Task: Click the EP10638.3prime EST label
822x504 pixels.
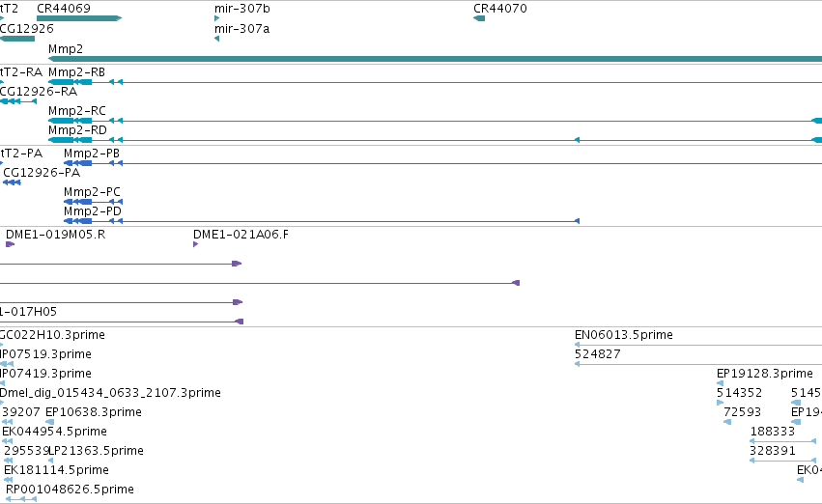Action: click(x=94, y=412)
